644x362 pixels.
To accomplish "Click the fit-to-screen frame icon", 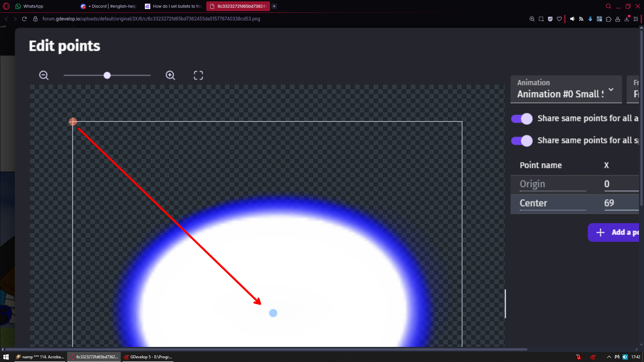I will tap(198, 75).
